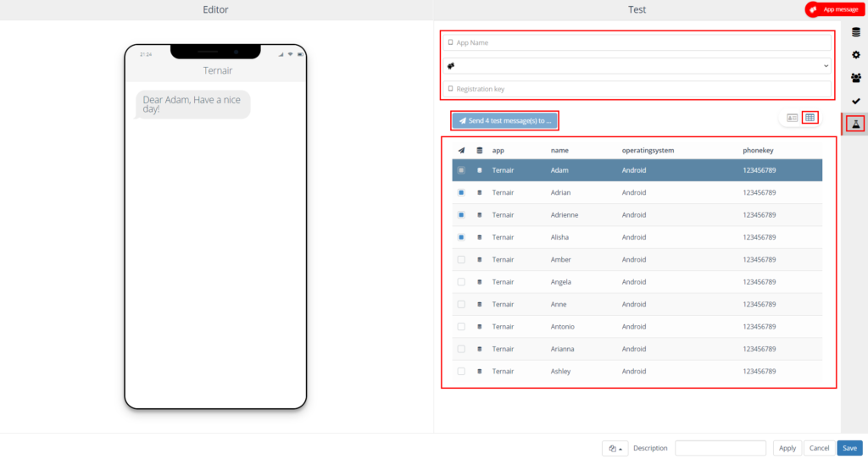Check the Angela row checkbox
Image resolution: width=868 pixels, height=459 pixels.
tap(461, 282)
